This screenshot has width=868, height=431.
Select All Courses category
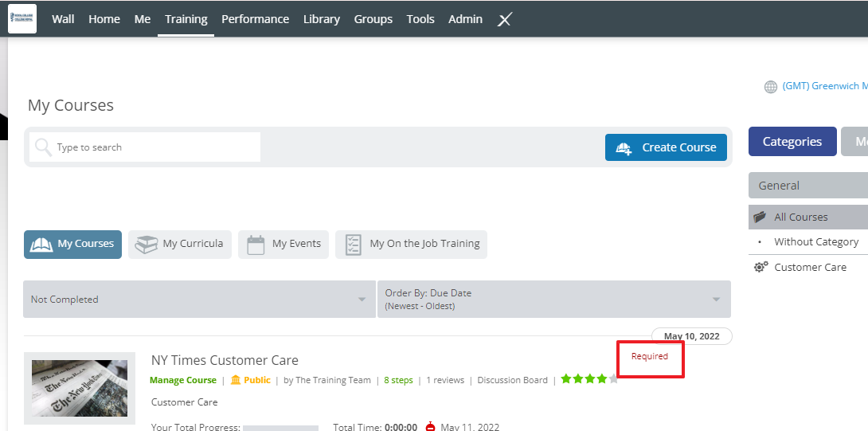tap(808, 217)
